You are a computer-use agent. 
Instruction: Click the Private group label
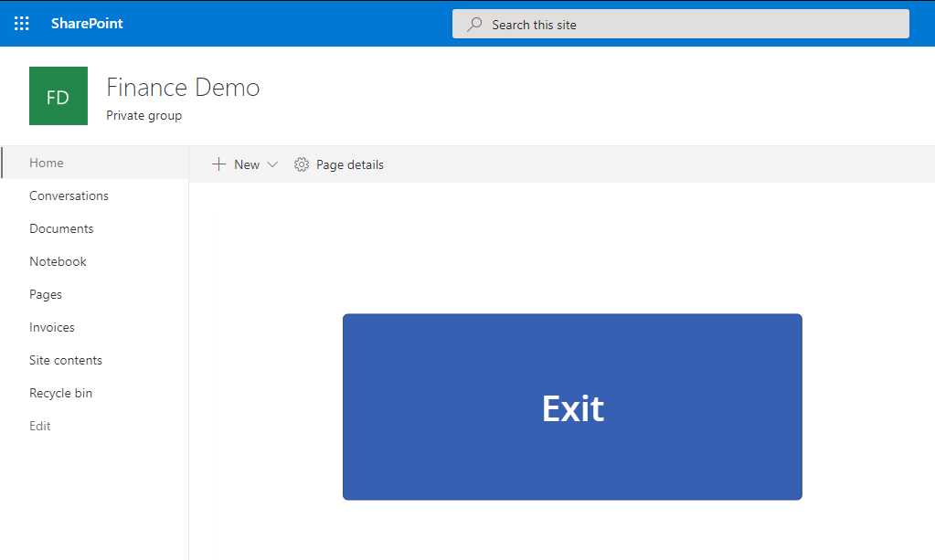pos(143,116)
